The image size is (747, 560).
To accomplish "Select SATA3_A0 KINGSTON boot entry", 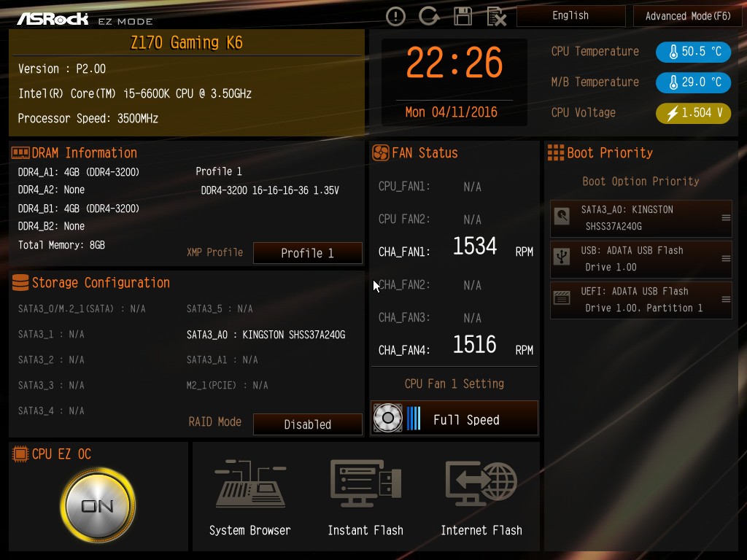I will pos(640,219).
